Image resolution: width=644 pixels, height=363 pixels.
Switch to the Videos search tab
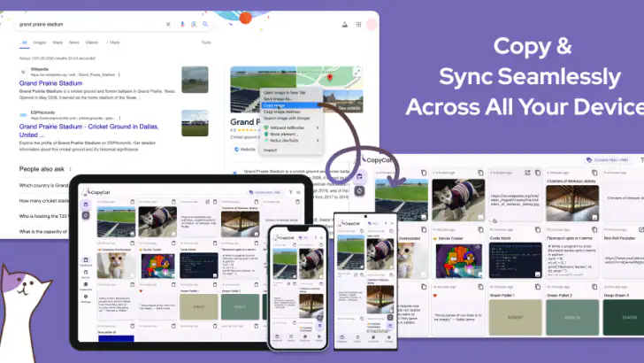point(92,42)
